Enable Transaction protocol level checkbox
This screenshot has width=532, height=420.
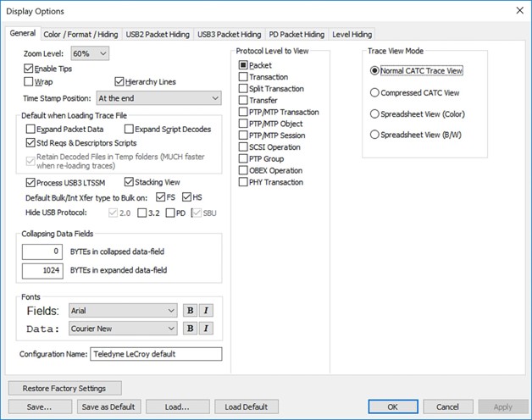coord(243,77)
